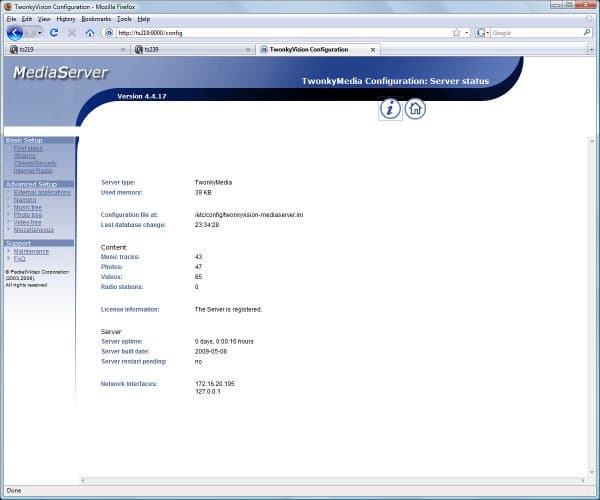Open the Server status info icon
600x500 pixels.
tap(390, 109)
